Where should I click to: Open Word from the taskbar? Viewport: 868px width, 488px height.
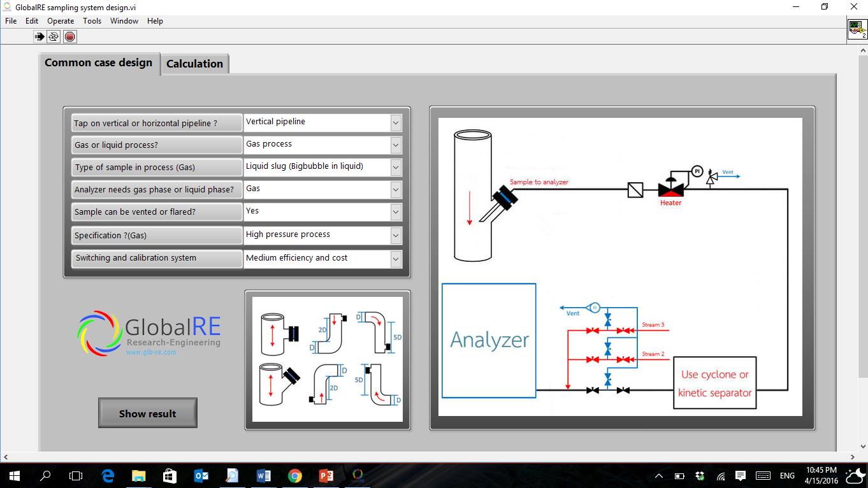point(263,475)
